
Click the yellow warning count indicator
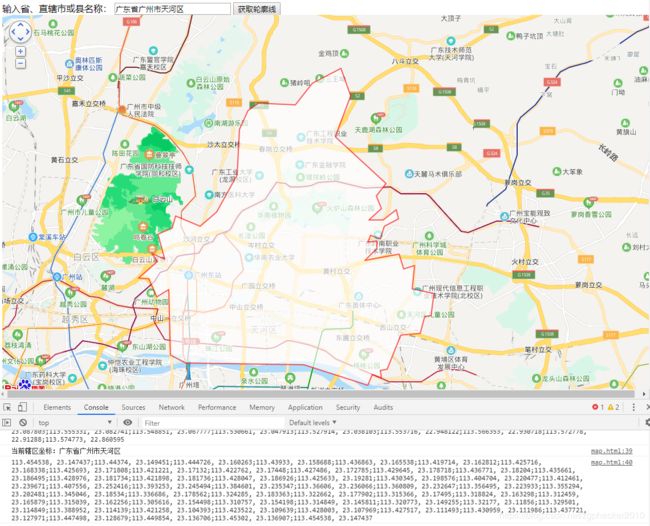point(613,407)
